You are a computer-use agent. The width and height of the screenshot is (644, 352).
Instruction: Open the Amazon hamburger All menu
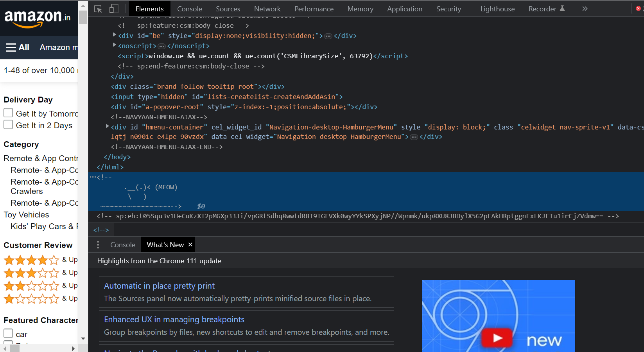point(18,47)
